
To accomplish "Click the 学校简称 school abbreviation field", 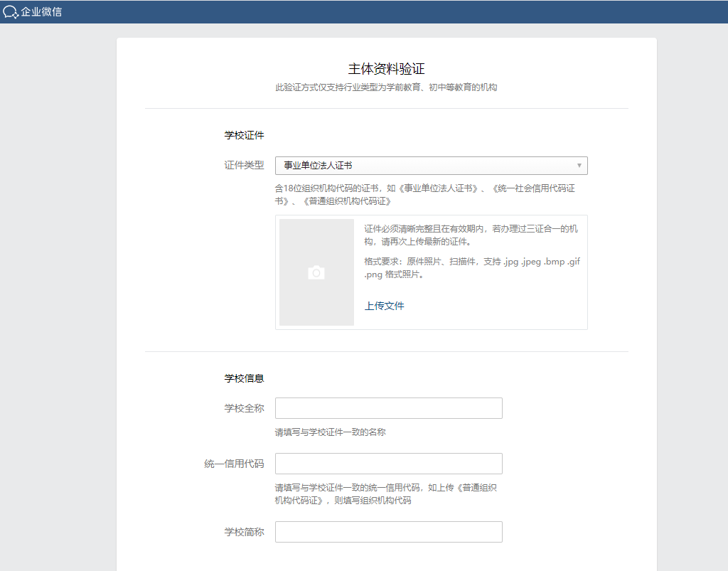I will point(388,531).
